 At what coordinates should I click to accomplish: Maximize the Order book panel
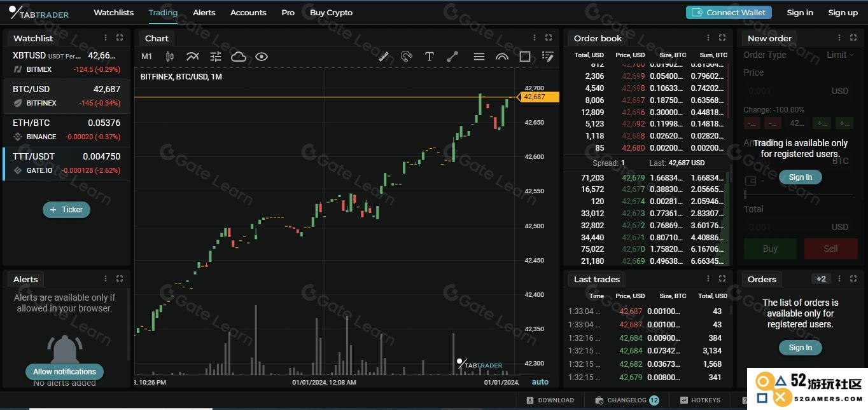tap(722, 38)
